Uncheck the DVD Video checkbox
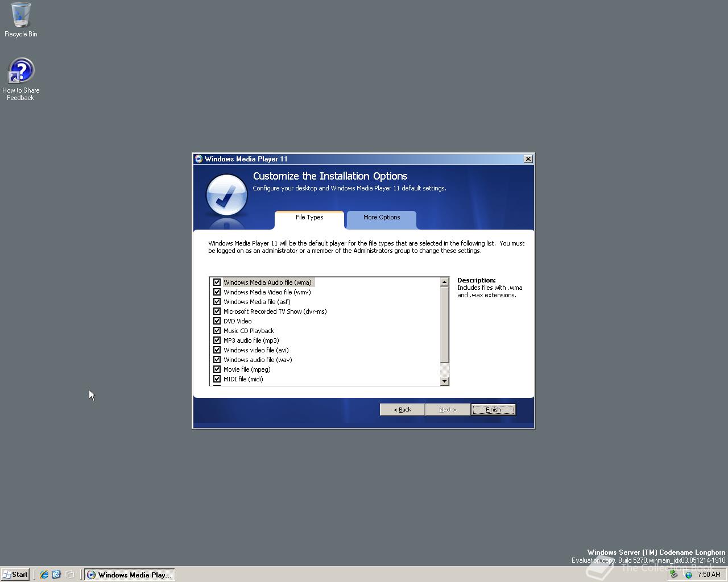Image resolution: width=728 pixels, height=582 pixels. [x=217, y=321]
